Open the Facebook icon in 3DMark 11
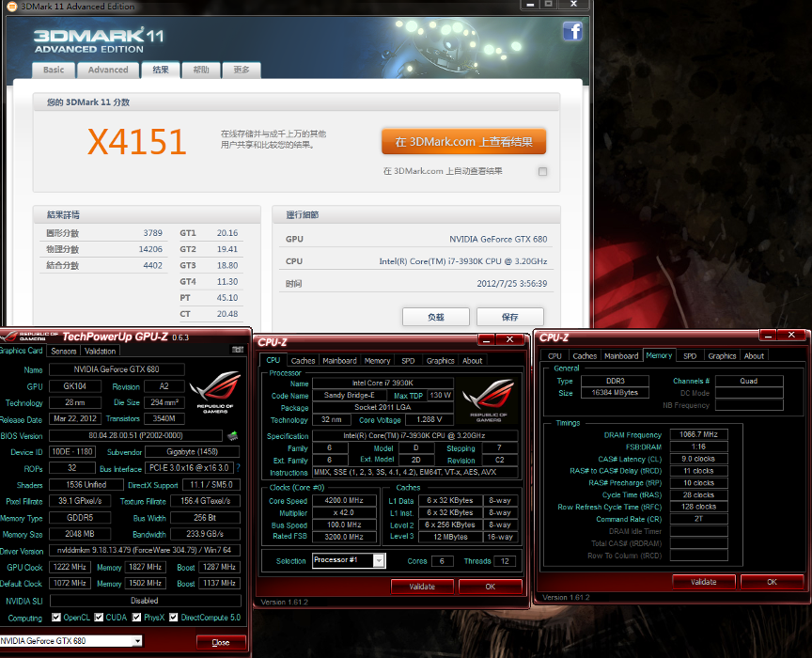This screenshot has height=658, width=812. coord(572,31)
